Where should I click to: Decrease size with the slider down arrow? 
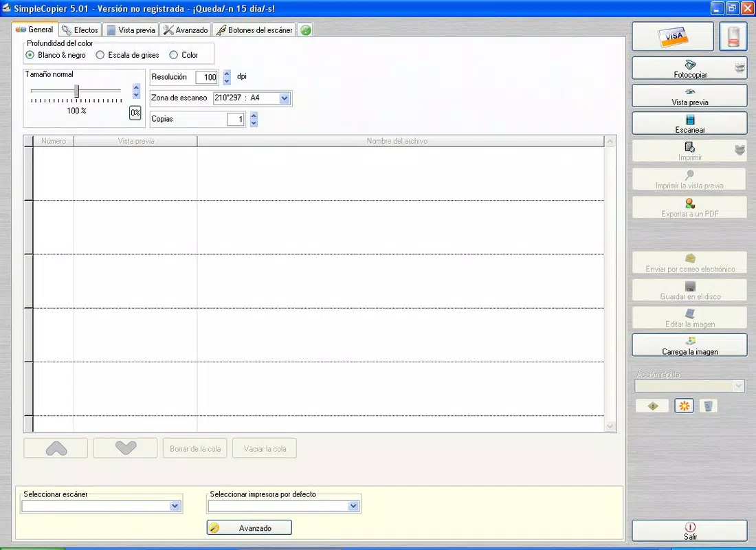coord(136,95)
